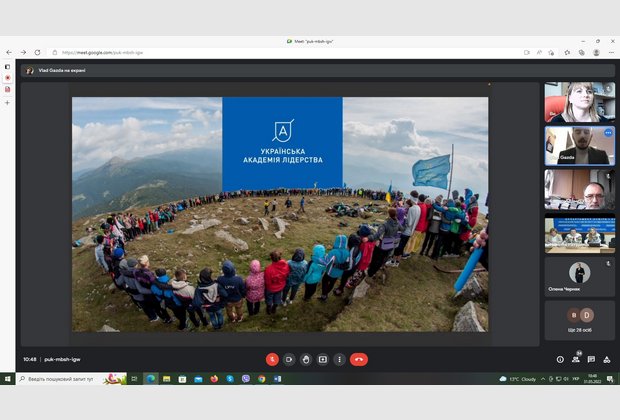
Task: Unmute the microphone in Meet
Action: (272, 359)
